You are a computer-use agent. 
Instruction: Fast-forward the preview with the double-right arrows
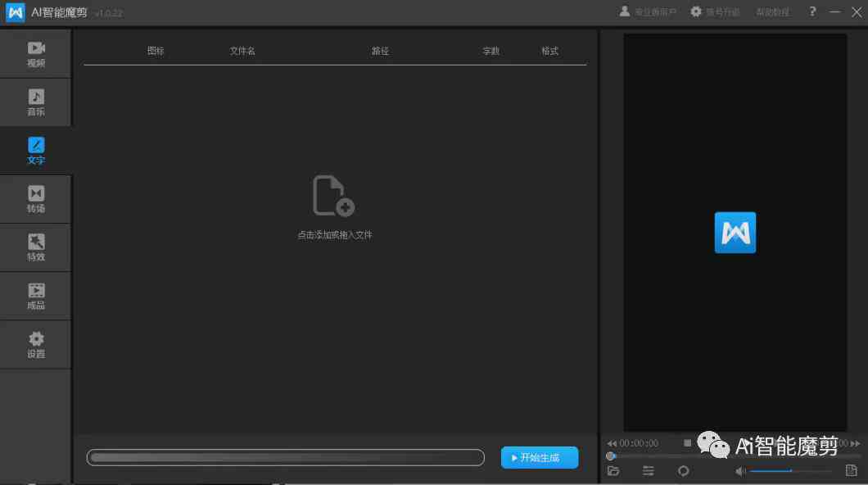(x=855, y=443)
